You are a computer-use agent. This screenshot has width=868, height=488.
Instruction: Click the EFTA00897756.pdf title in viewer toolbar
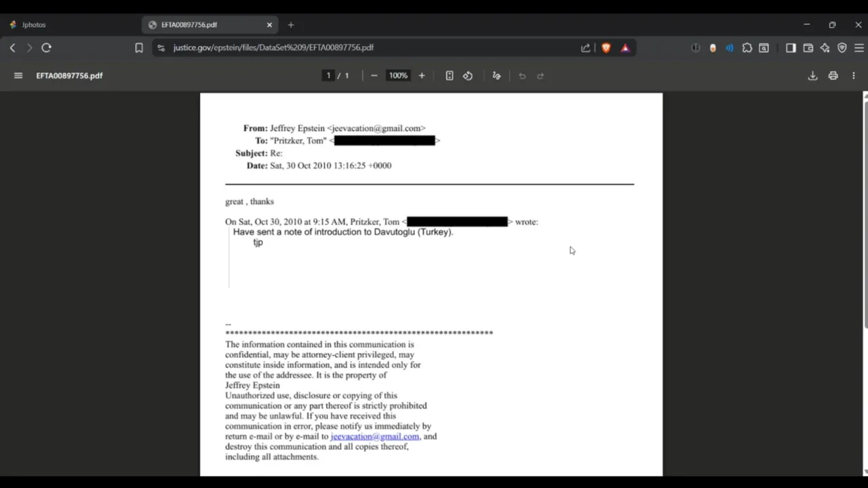point(69,75)
